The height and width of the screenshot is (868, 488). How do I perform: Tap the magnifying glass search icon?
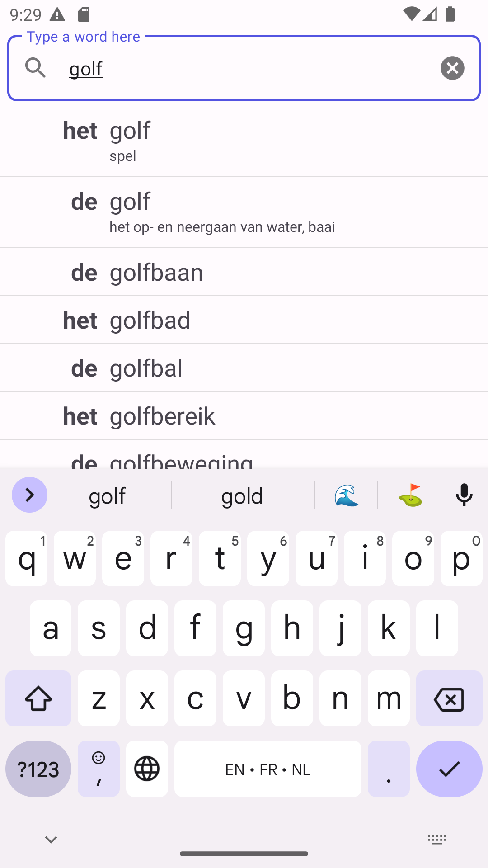pos(36,68)
